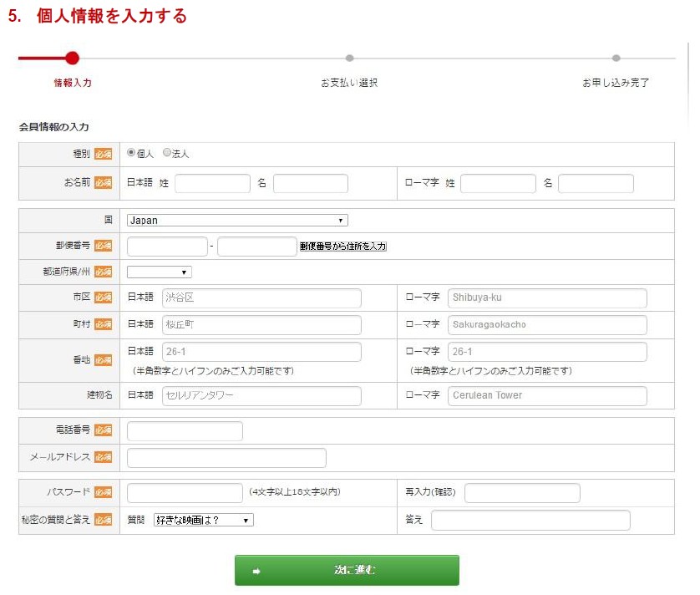
Task: Click the arrow icon on 次に進む button
Action: [256, 571]
